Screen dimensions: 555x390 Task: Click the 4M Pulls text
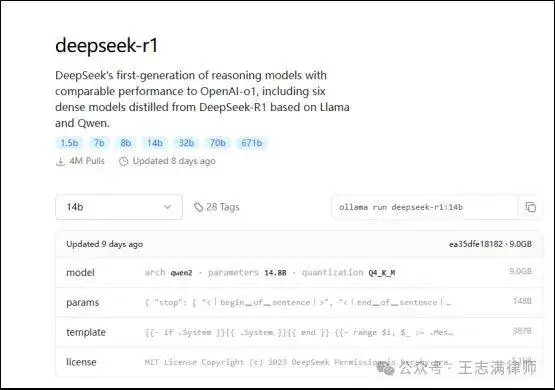tap(87, 161)
